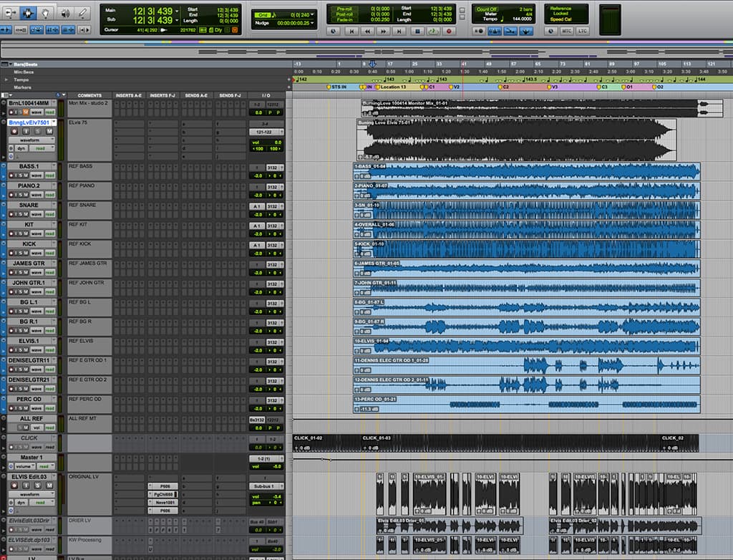The image size is (733, 560).
Task: Click the MTC button
Action: pyautogui.click(x=567, y=31)
